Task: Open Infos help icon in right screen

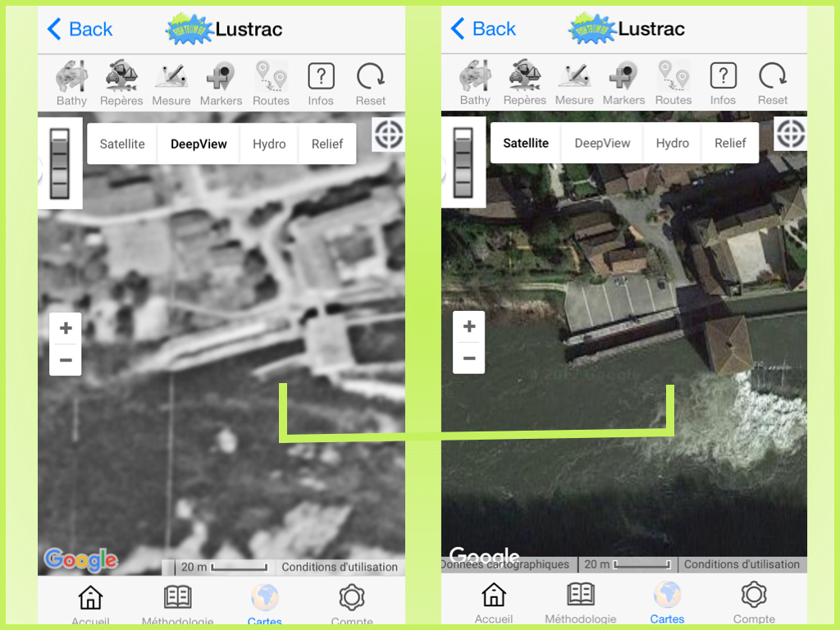Action: (723, 84)
